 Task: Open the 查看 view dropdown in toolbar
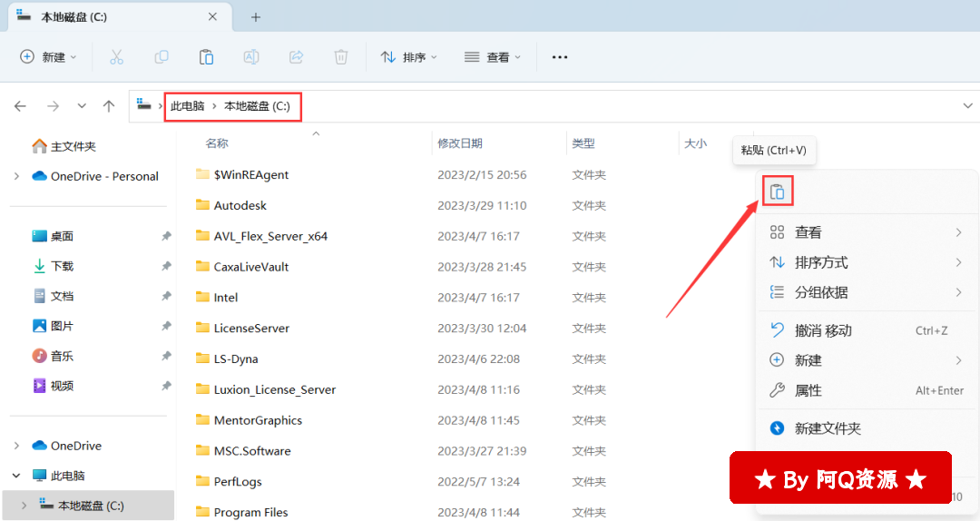point(493,57)
